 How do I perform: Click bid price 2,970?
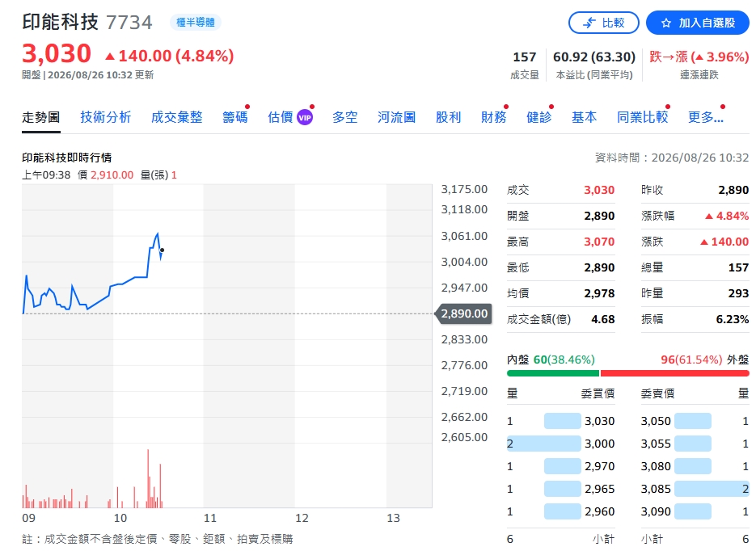coord(600,466)
